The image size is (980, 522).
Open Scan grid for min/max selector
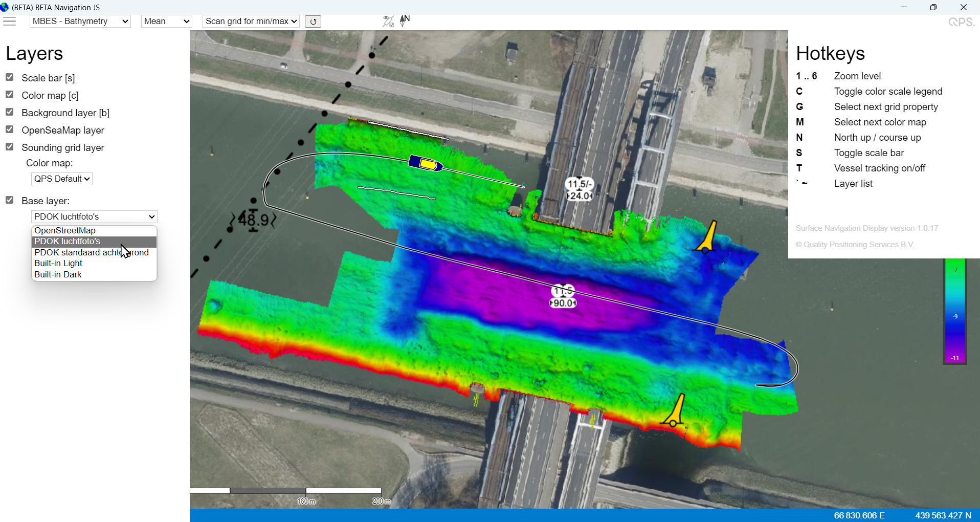(251, 21)
